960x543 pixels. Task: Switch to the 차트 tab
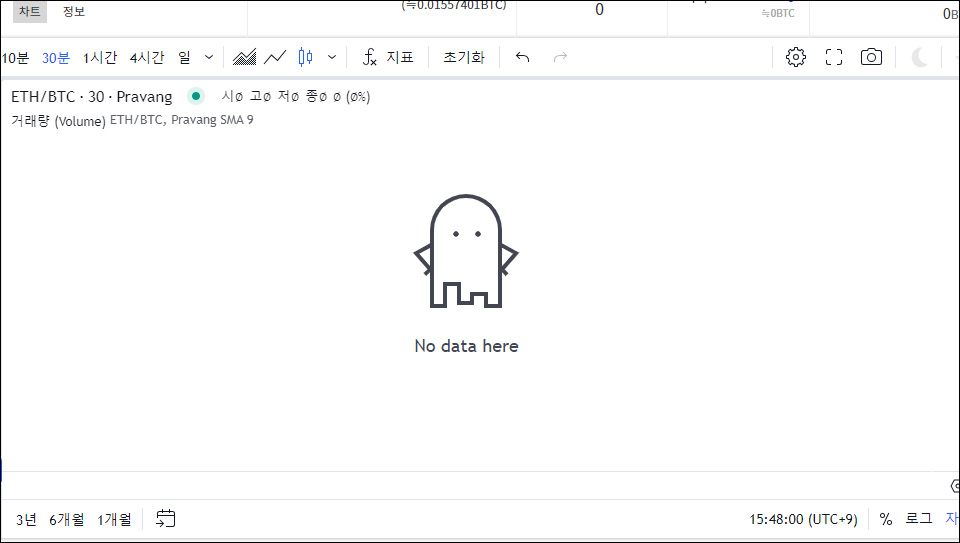pyautogui.click(x=30, y=11)
